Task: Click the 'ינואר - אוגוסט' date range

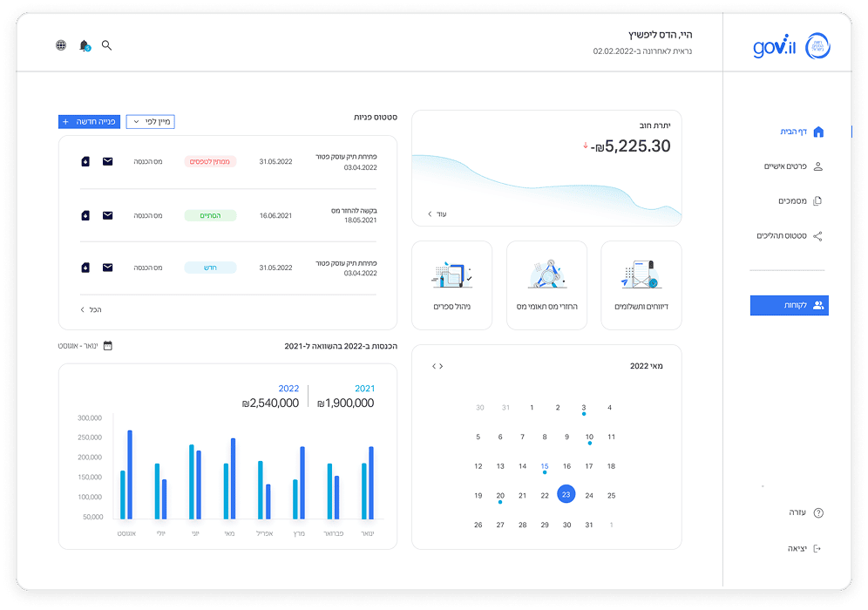Action: pos(78,346)
